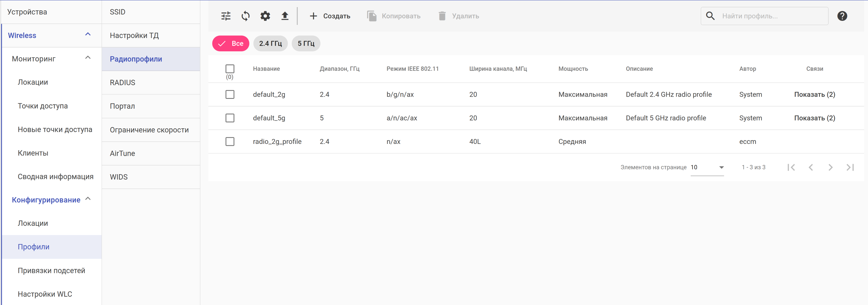Go to last page arrow icon
The image size is (868, 305).
[850, 167]
